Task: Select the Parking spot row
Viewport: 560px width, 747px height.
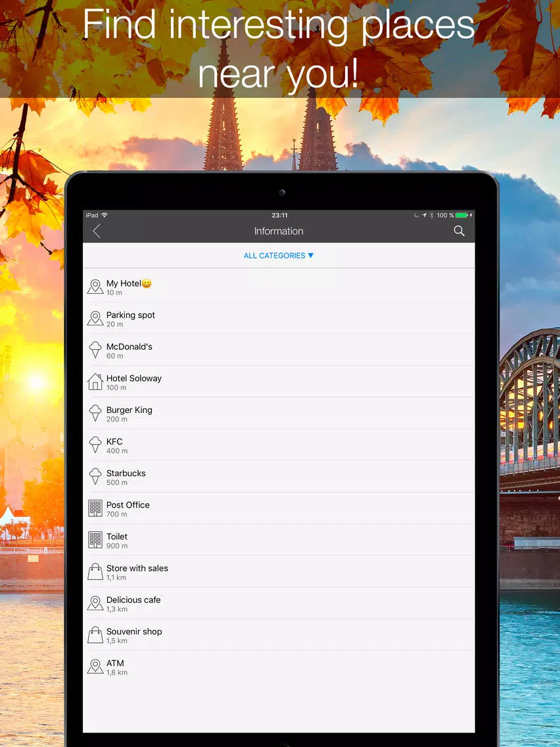Action: [x=279, y=318]
